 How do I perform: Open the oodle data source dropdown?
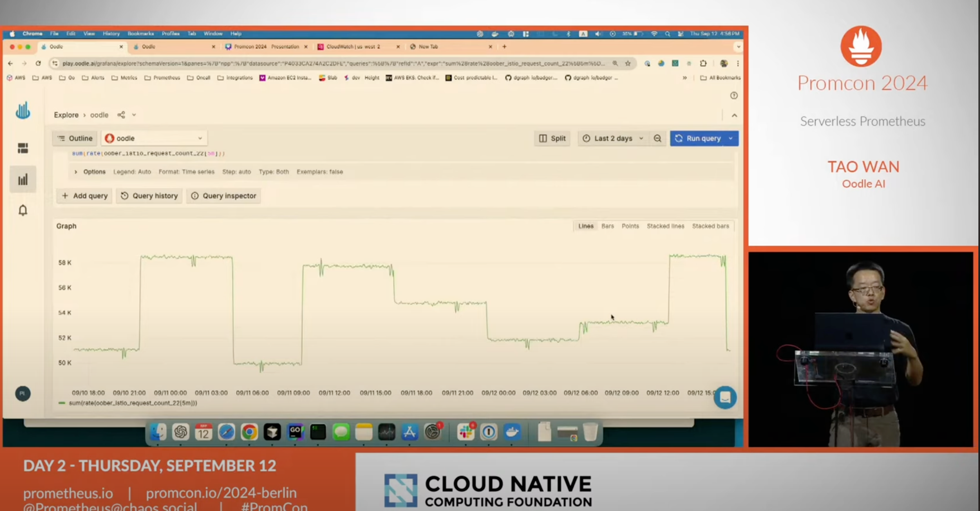154,139
